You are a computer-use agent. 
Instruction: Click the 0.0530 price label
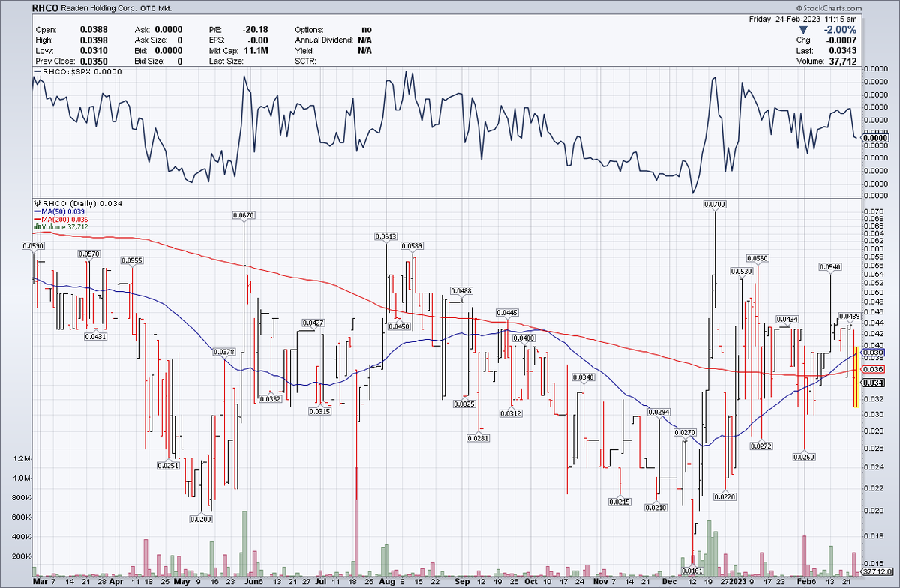[741, 271]
